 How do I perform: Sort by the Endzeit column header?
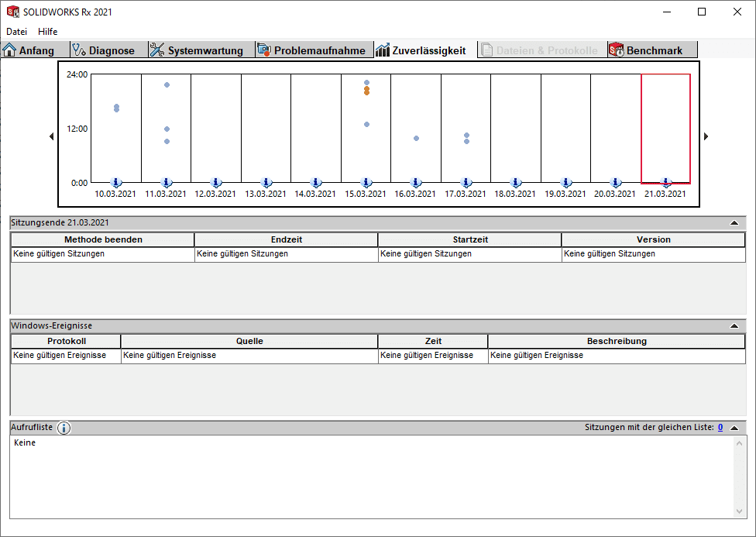286,240
